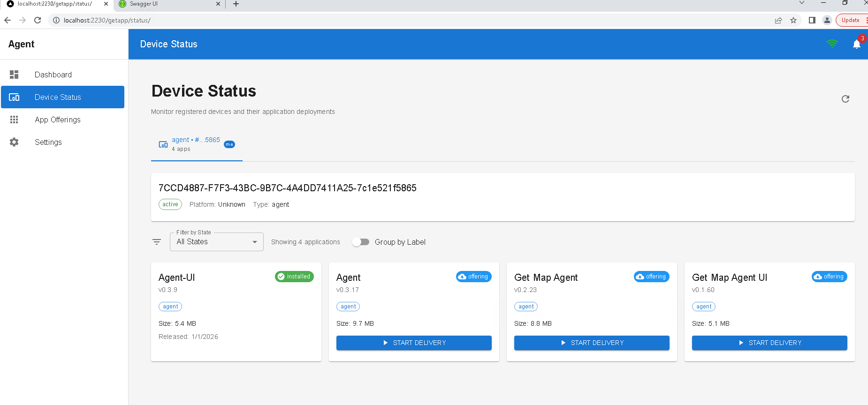The width and height of the screenshot is (868, 405).
Task: Open Settings from the sidebar gear
Action: (x=15, y=142)
